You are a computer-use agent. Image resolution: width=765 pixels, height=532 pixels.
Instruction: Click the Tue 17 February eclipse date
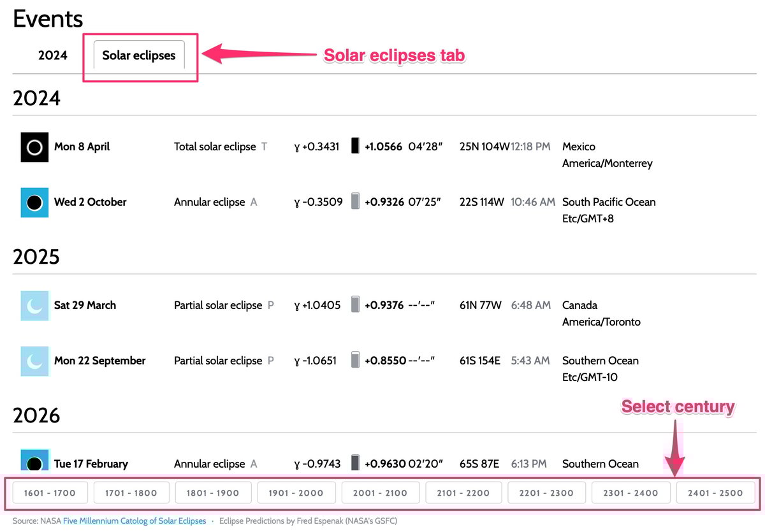pos(91,464)
